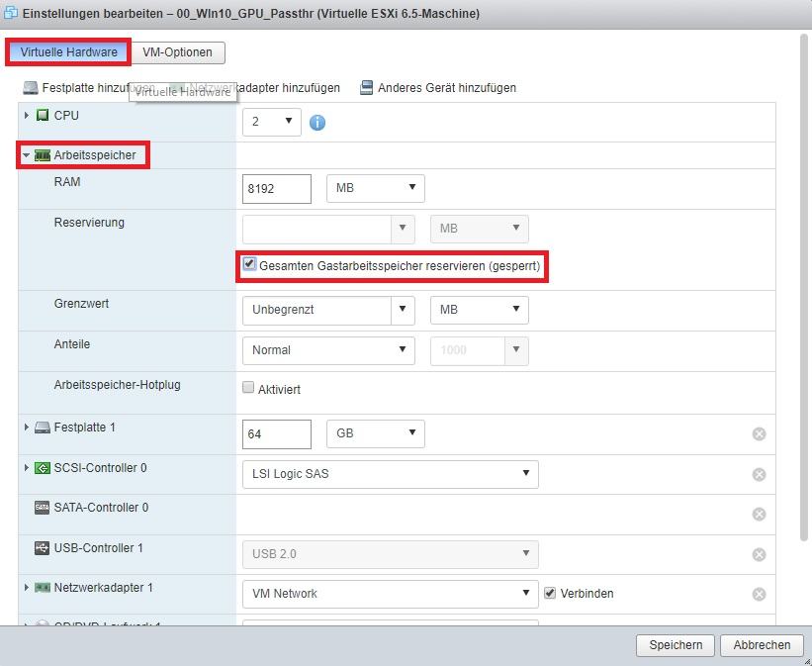Click the SCSI-Controller 0 icon
This screenshot has height=666, width=812.
(43, 468)
